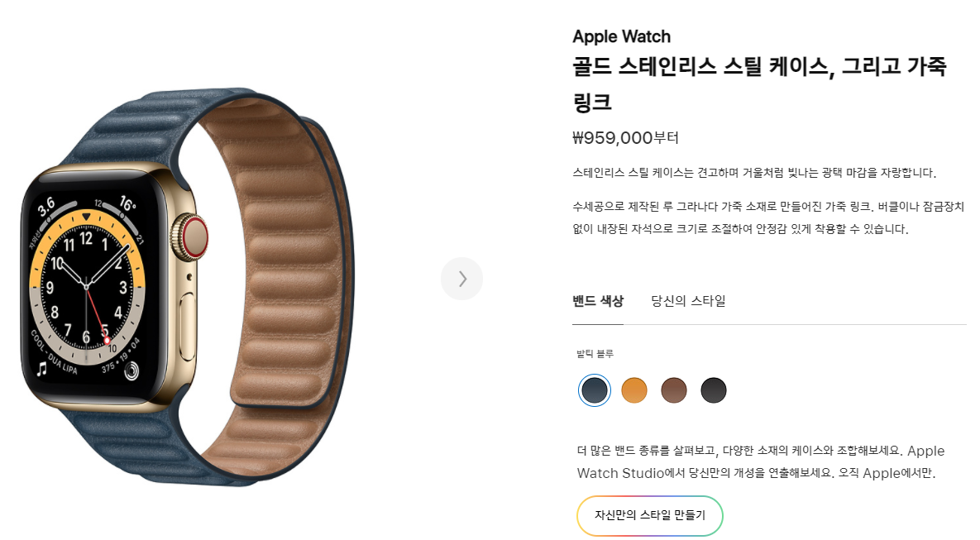Click the music note complication on watch face
Viewport: 980px width, 540px height.
pos(42,369)
